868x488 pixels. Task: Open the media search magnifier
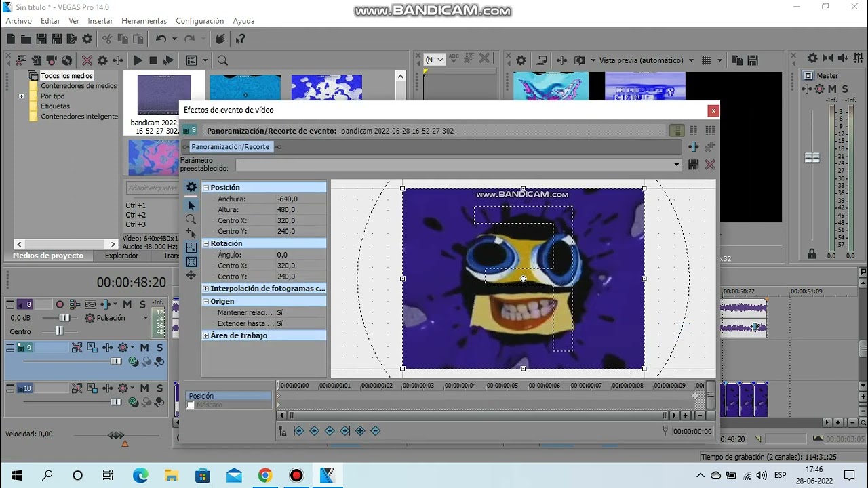(x=222, y=60)
